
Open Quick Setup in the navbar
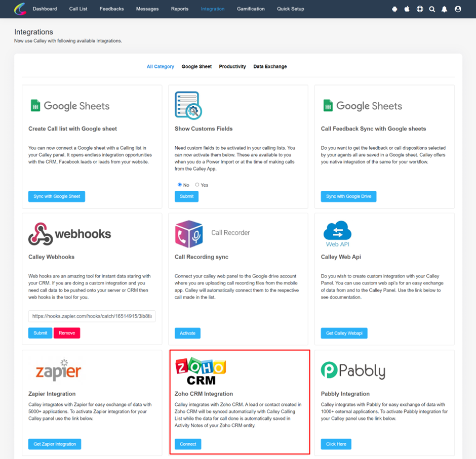click(x=290, y=9)
